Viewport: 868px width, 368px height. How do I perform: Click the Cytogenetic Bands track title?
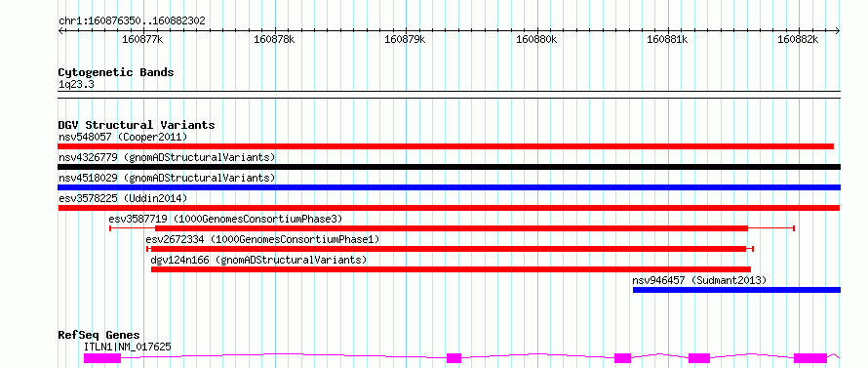pyautogui.click(x=116, y=72)
